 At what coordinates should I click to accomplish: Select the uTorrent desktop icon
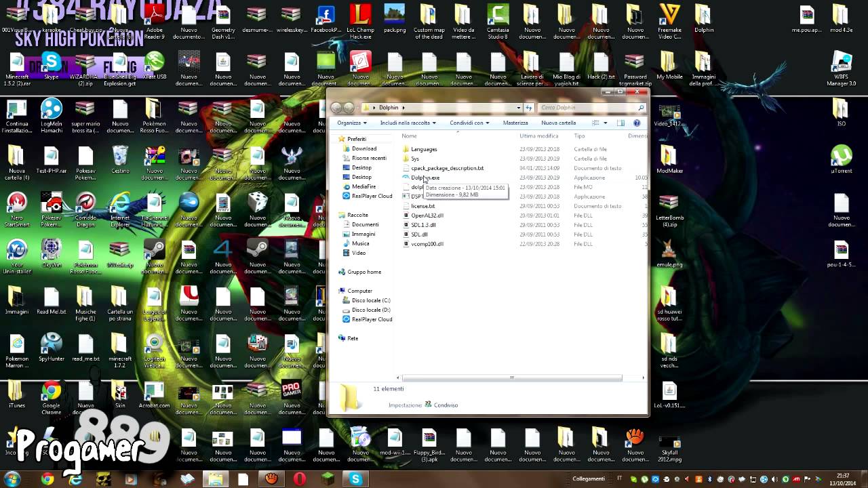[x=841, y=159]
